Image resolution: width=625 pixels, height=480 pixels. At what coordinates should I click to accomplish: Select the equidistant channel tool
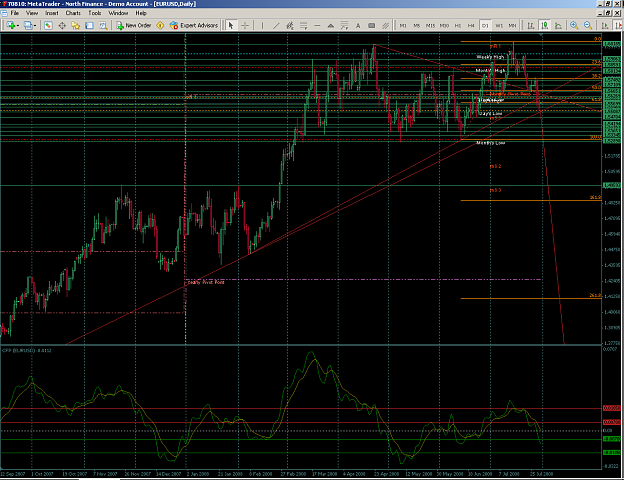pos(385,26)
